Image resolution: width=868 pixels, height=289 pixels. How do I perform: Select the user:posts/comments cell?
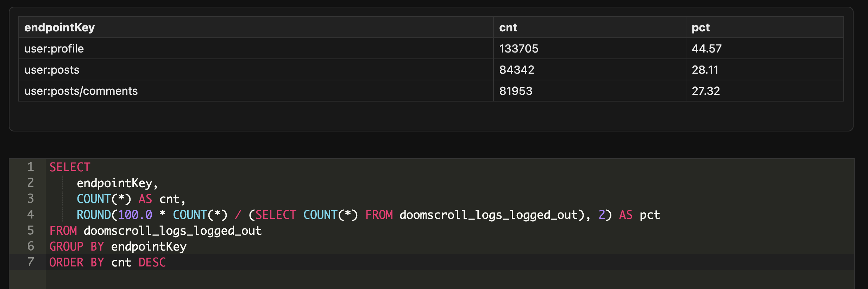[256, 91]
